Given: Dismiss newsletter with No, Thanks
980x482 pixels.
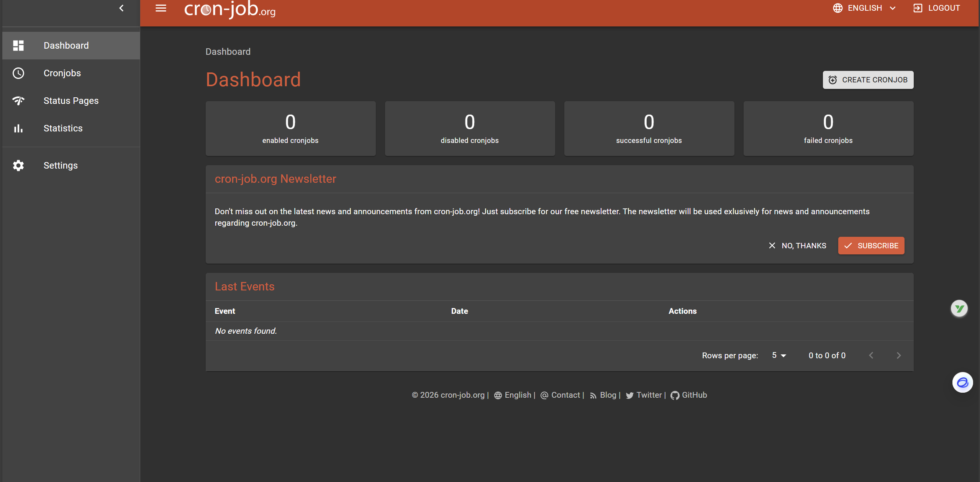Looking at the screenshot, I should [x=798, y=246].
